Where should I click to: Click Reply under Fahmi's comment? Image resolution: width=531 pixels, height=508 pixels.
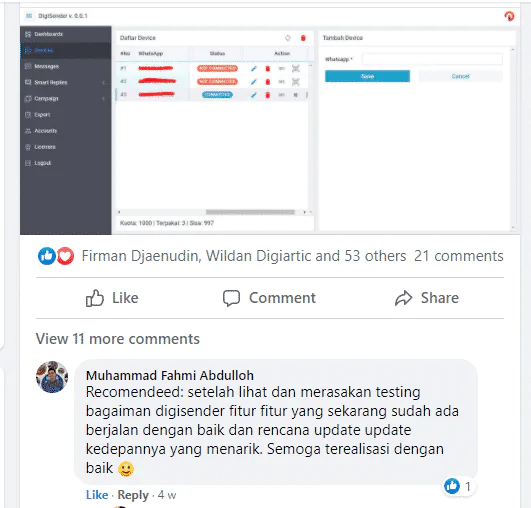133,495
